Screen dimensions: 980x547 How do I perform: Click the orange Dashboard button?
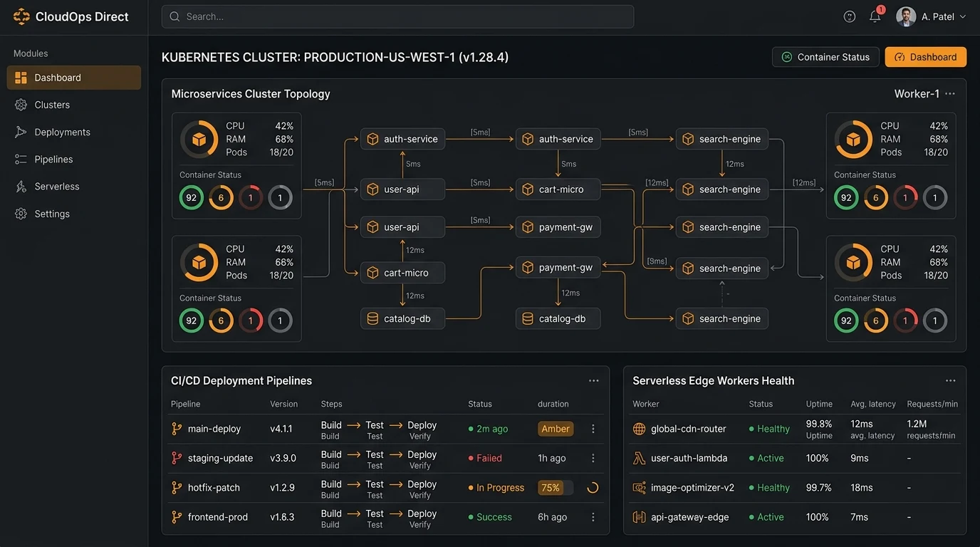coord(926,57)
